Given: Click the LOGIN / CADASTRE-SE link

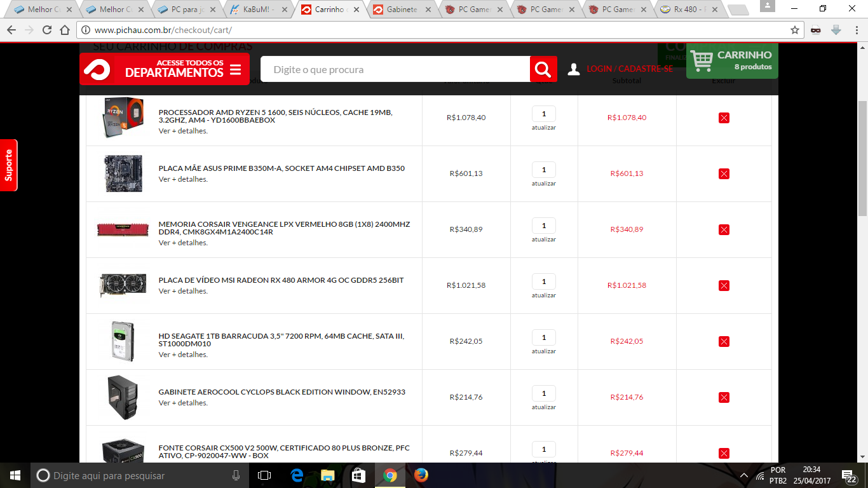Looking at the screenshot, I should pyautogui.click(x=630, y=69).
